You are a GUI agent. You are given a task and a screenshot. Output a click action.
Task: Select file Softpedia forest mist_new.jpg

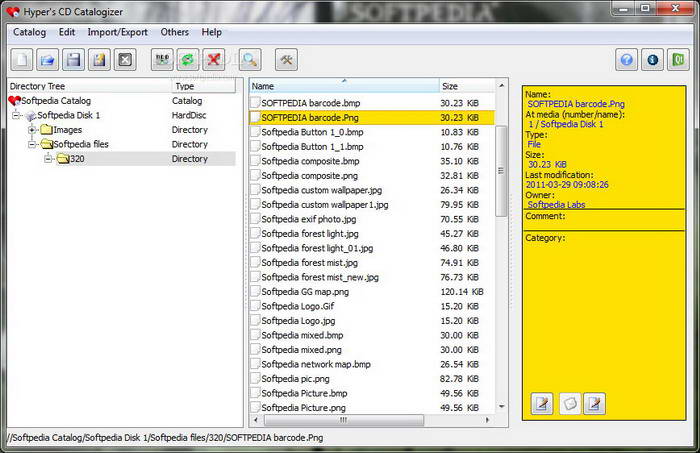coord(320,277)
